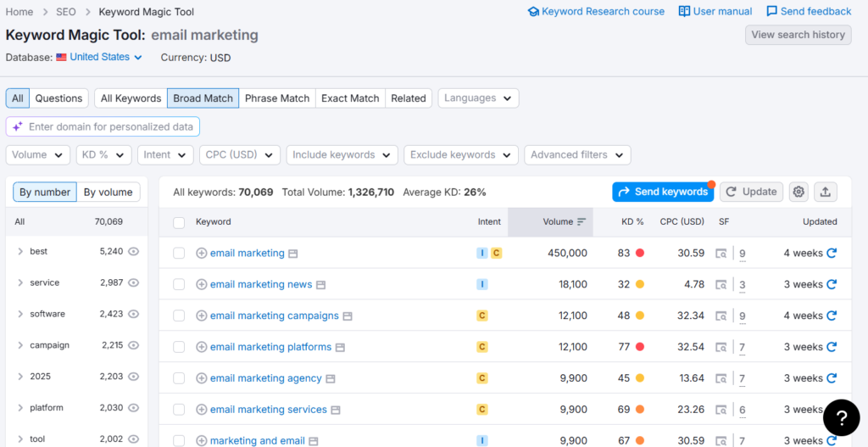Click the Send keywords button
Image resolution: width=868 pixels, height=447 pixels.
click(x=663, y=192)
